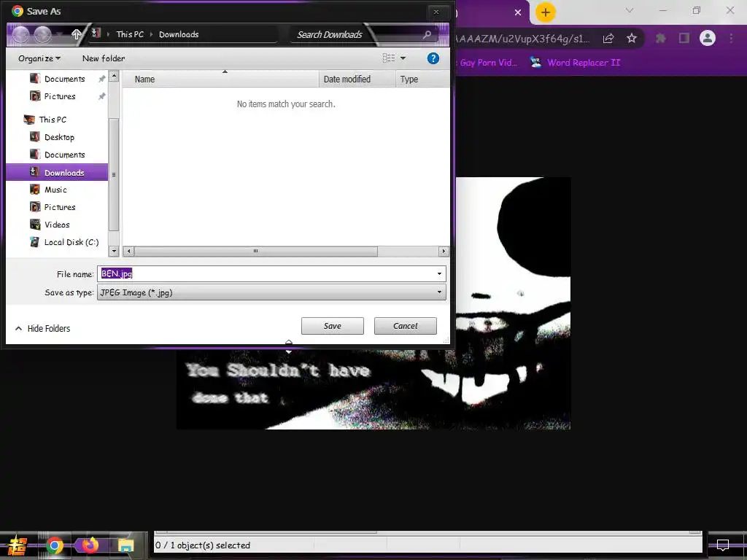Image resolution: width=747 pixels, height=560 pixels.
Task: Click the Save button
Action: coord(333,326)
